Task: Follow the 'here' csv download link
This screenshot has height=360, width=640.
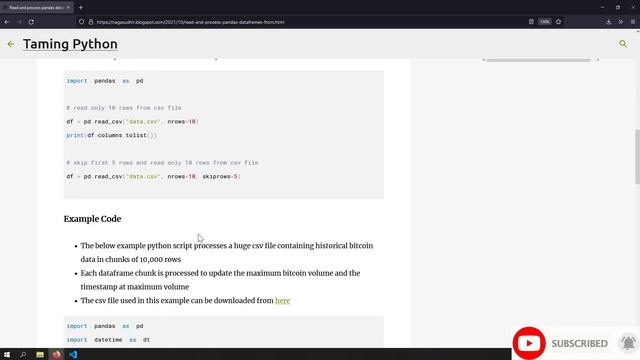Action: (x=282, y=300)
